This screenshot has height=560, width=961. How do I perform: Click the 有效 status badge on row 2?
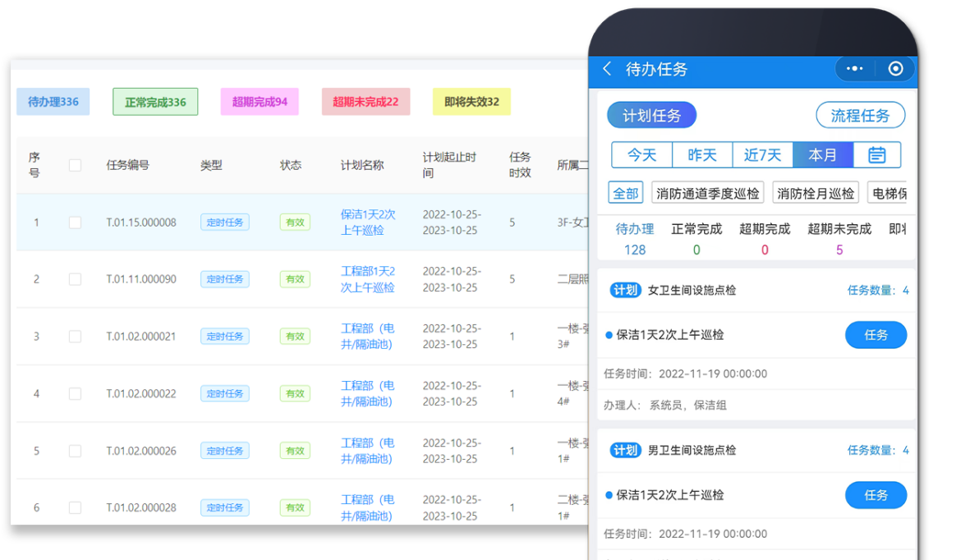click(295, 278)
